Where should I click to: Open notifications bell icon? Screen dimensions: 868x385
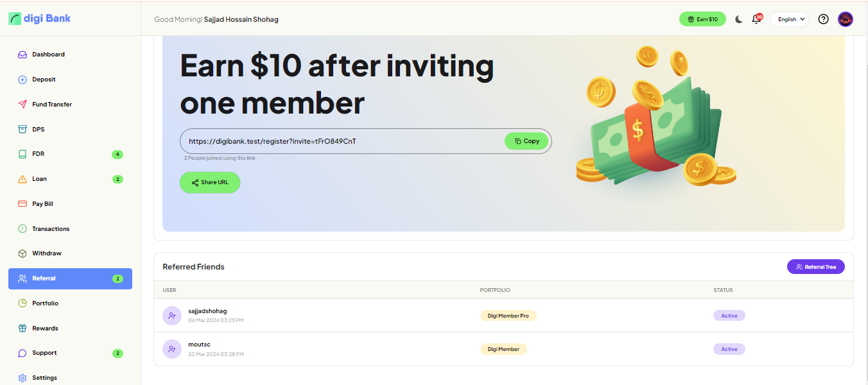pos(757,19)
